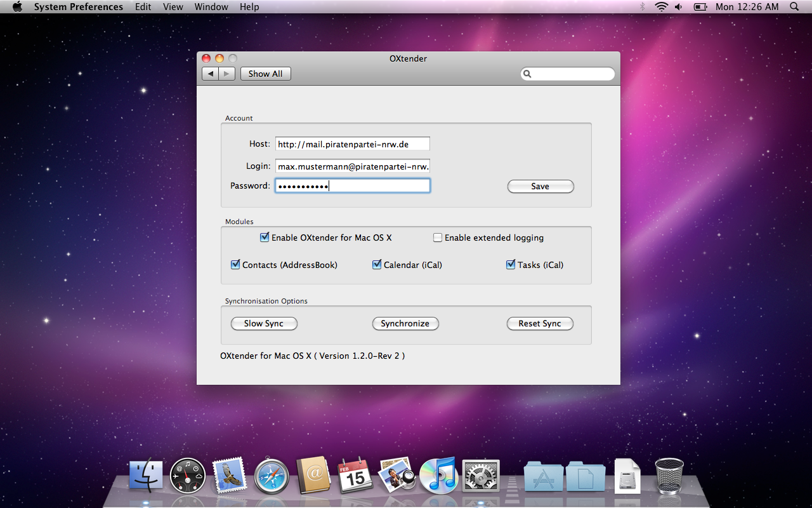Disable Enable OXtender for Mac OS X
The height and width of the screenshot is (508, 812).
point(265,237)
